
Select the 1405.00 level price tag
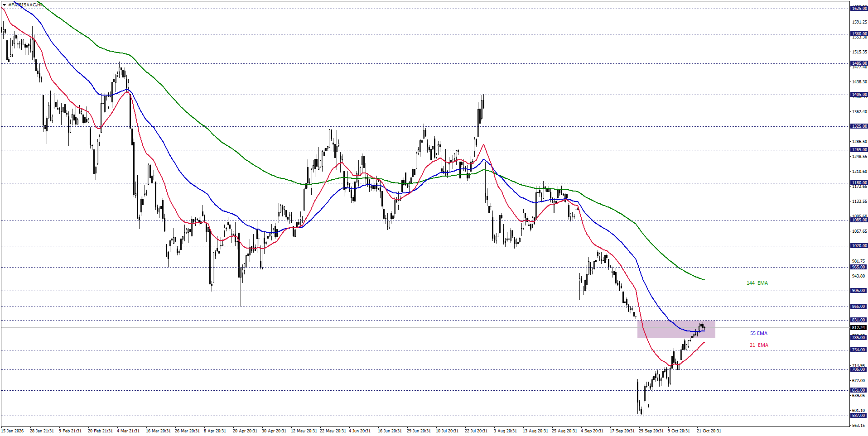(x=858, y=95)
